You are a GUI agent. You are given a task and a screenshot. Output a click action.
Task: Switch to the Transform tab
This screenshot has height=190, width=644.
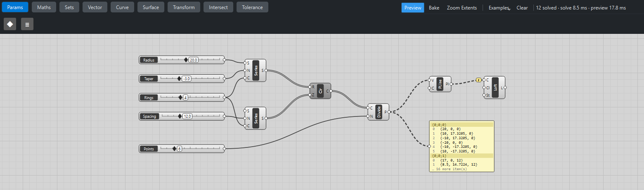click(184, 7)
